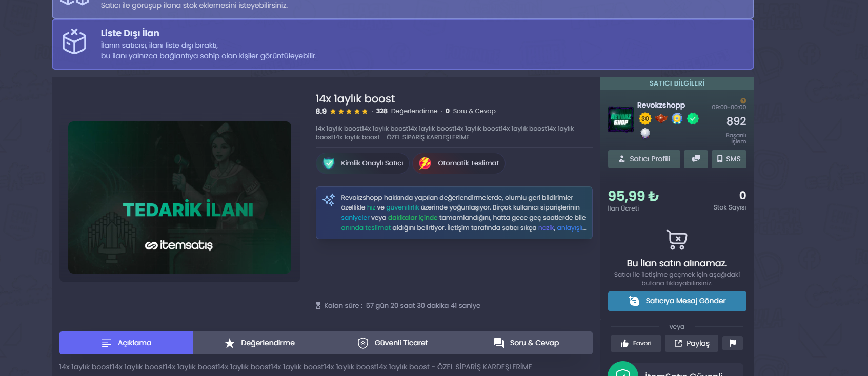Click the green shield identity icon
Image resolution: width=868 pixels, height=376 pixels.
(x=329, y=163)
